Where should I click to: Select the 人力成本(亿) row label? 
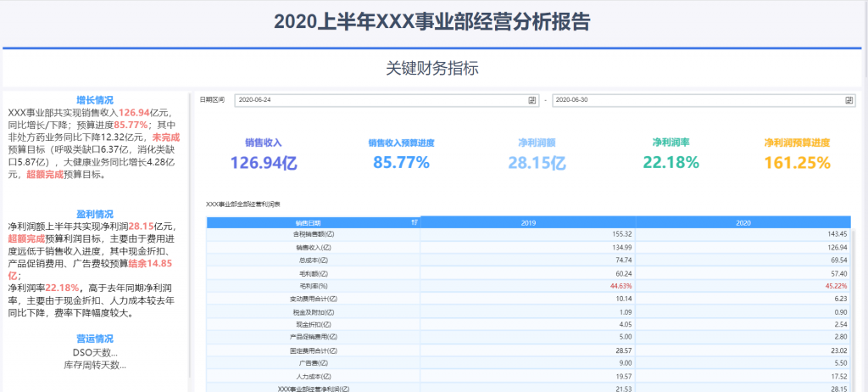click(x=314, y=376)
